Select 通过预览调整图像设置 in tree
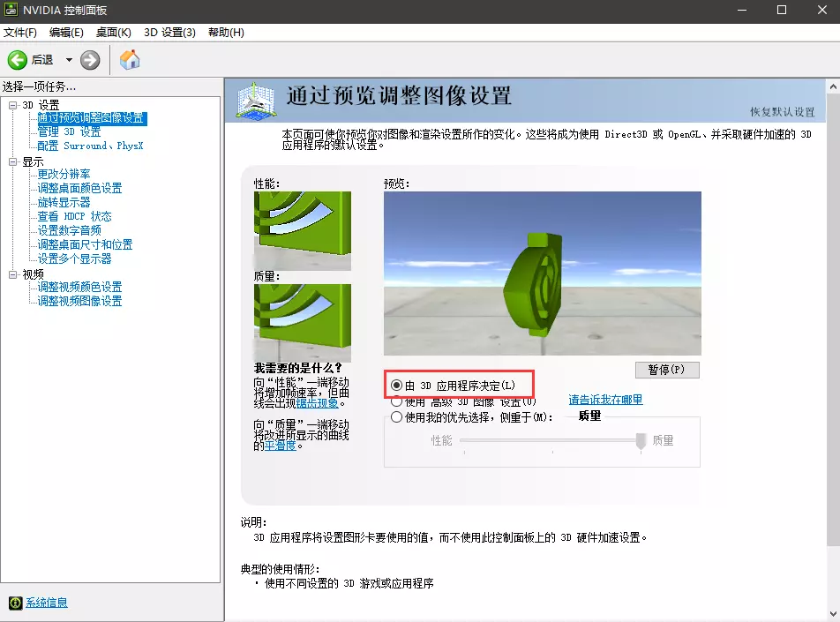The image size is (840, 622). click(x=92, y=118)
